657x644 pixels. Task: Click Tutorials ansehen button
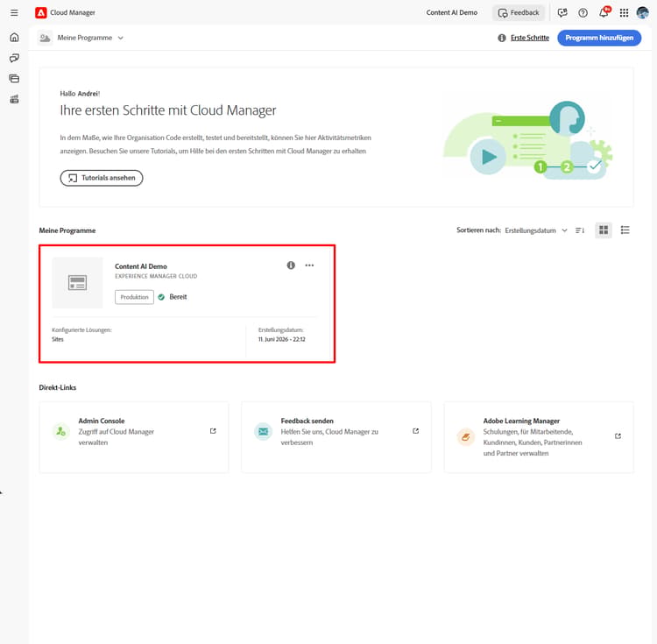(102, 178)
